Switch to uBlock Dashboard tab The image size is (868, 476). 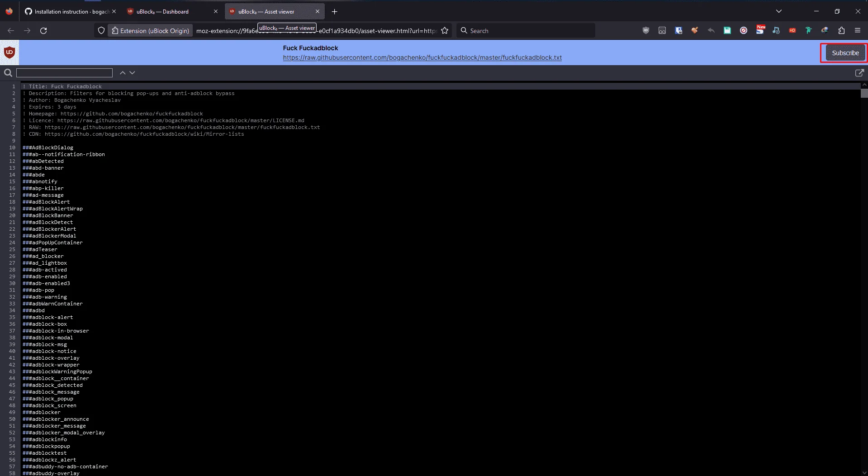[167, 11]
